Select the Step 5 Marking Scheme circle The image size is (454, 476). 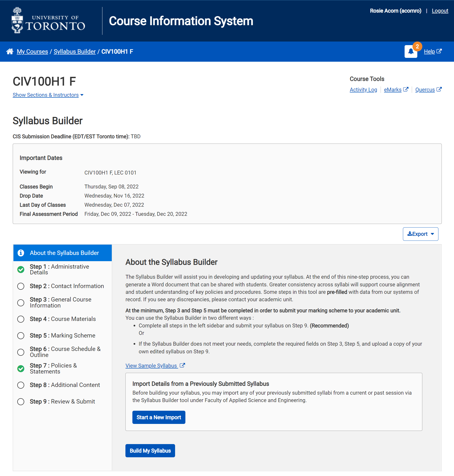(21, 336)
